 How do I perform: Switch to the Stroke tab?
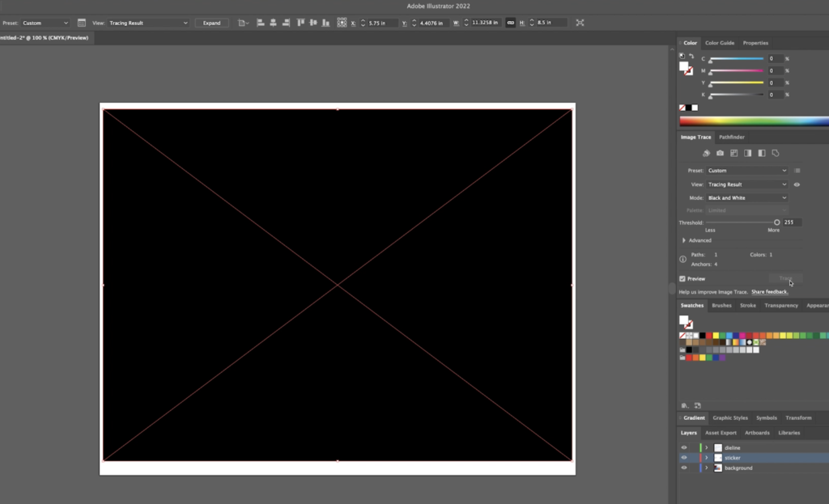(x=747, y=305)
